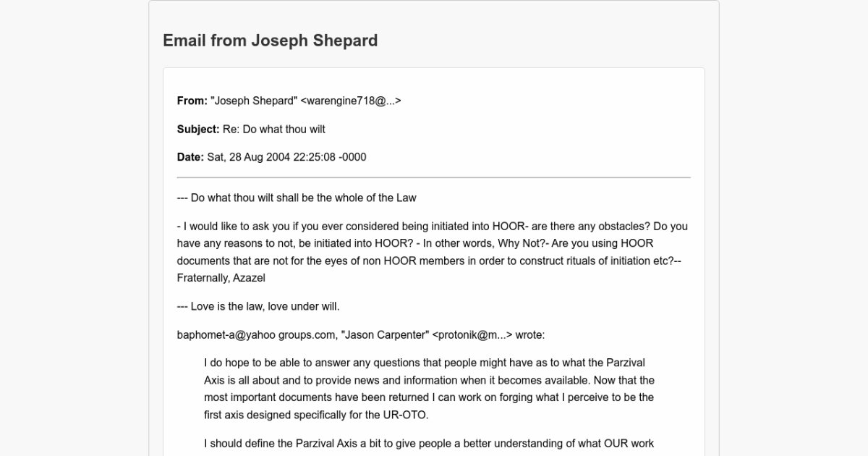Click the word "wrote:" before the quote
Viewport: 868px width, 456px height.
pos(530,334)
